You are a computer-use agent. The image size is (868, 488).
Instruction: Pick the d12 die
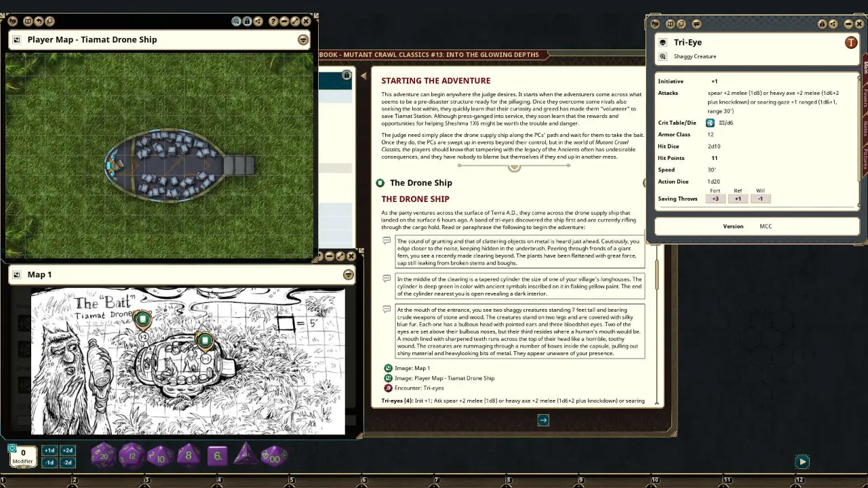click(x=132, y=455)
